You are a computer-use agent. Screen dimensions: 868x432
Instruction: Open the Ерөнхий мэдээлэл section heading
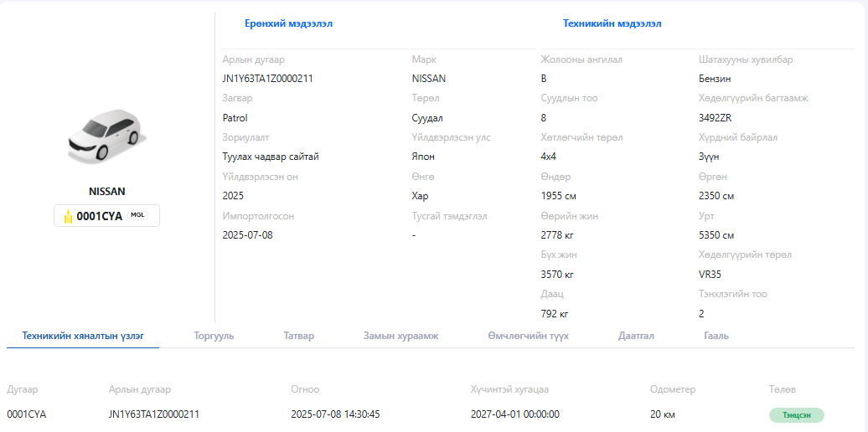click(288, 23)
